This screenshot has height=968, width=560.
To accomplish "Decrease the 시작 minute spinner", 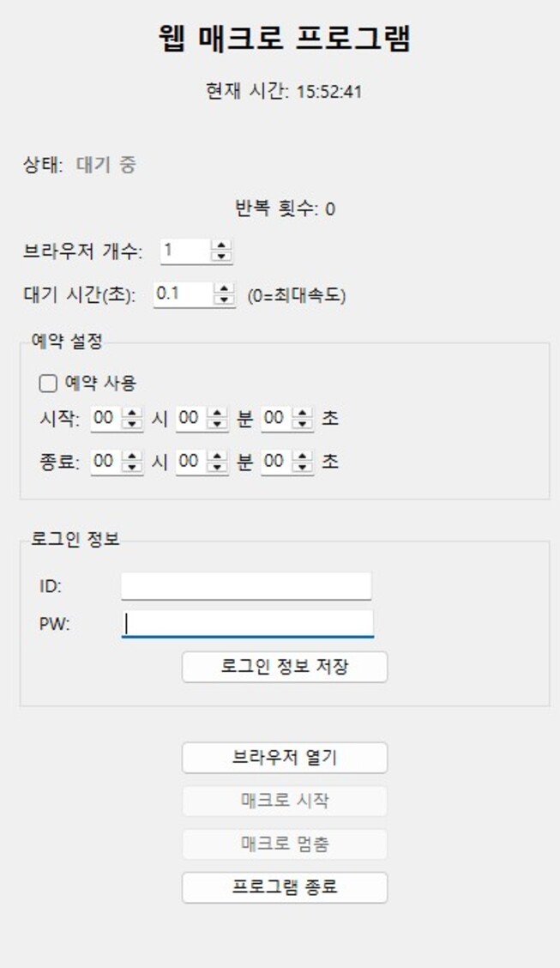I will 216,424.
